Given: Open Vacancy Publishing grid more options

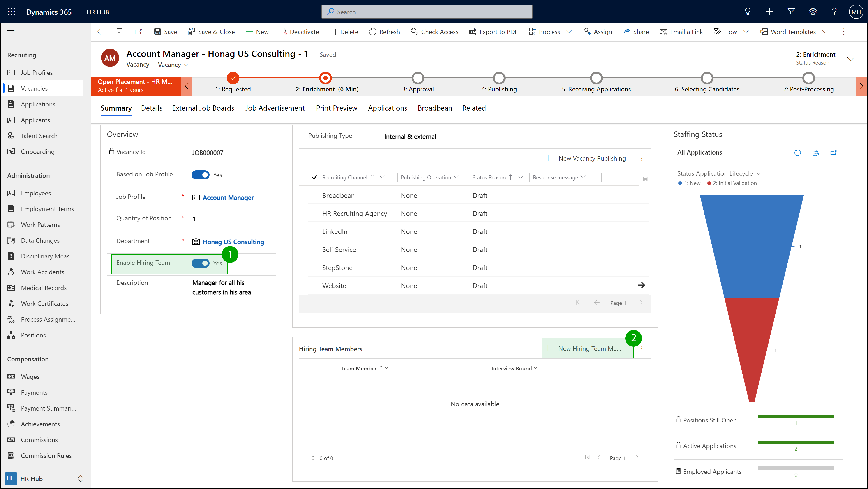Looking at the screenshot, I should point(642,158).
